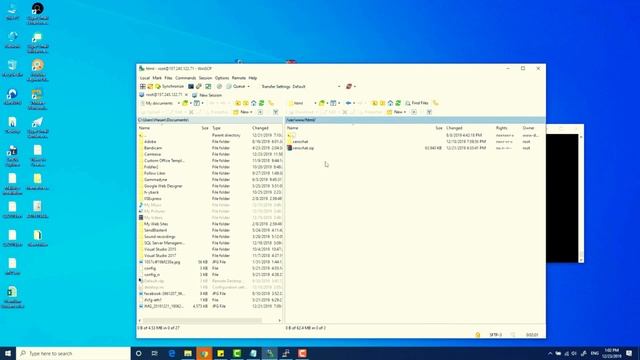Screen dimensions: 640x360
Task: Open the Files menu
Action: coord(168,78)
